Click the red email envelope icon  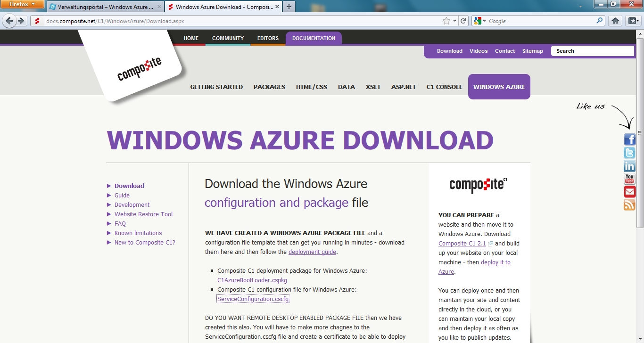[x=629, y=192]
